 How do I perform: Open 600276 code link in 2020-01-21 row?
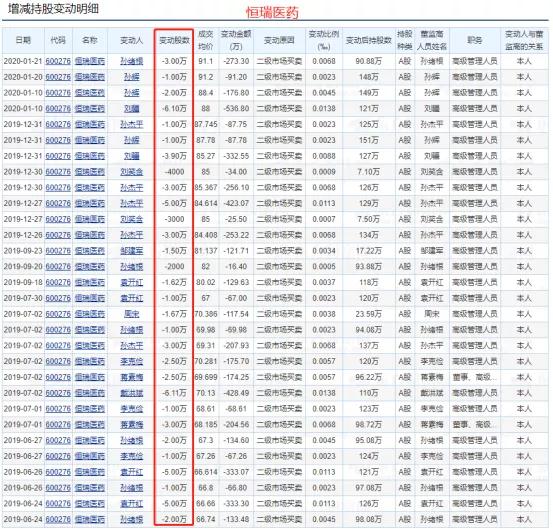tap(58, 61)
